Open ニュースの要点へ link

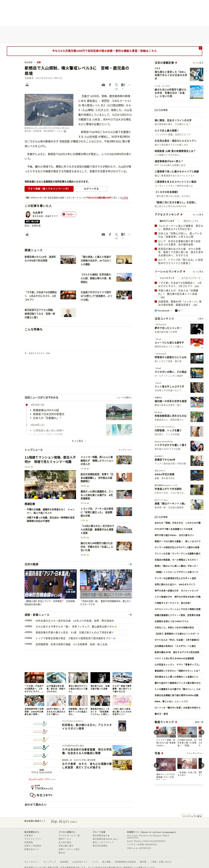pyautogui.click(x=124, y=398)
